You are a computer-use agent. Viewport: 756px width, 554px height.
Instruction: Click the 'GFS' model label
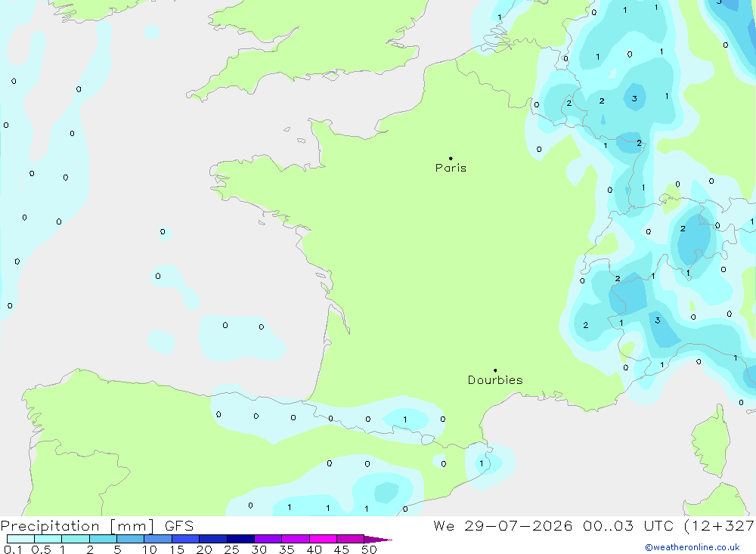[179, 526]
